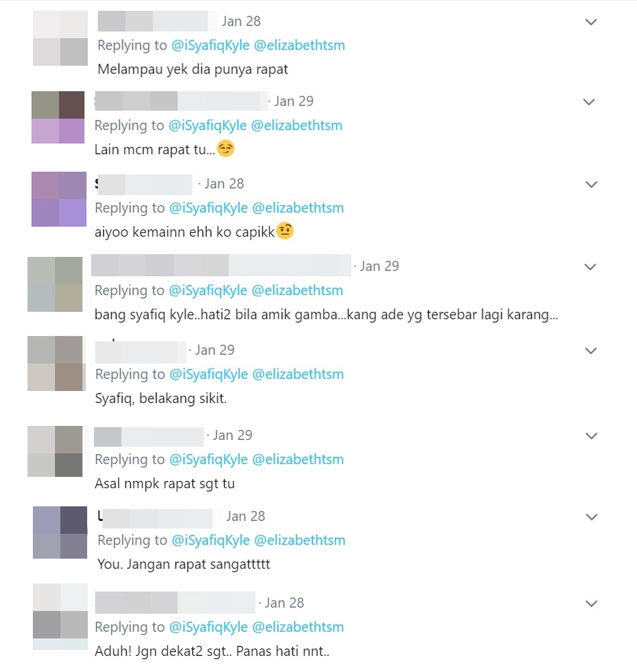The height and width of the screenshot is (672, 637).
Task: Open @elizabethtsm link in last reply
Action: click(x=298, y=627)
